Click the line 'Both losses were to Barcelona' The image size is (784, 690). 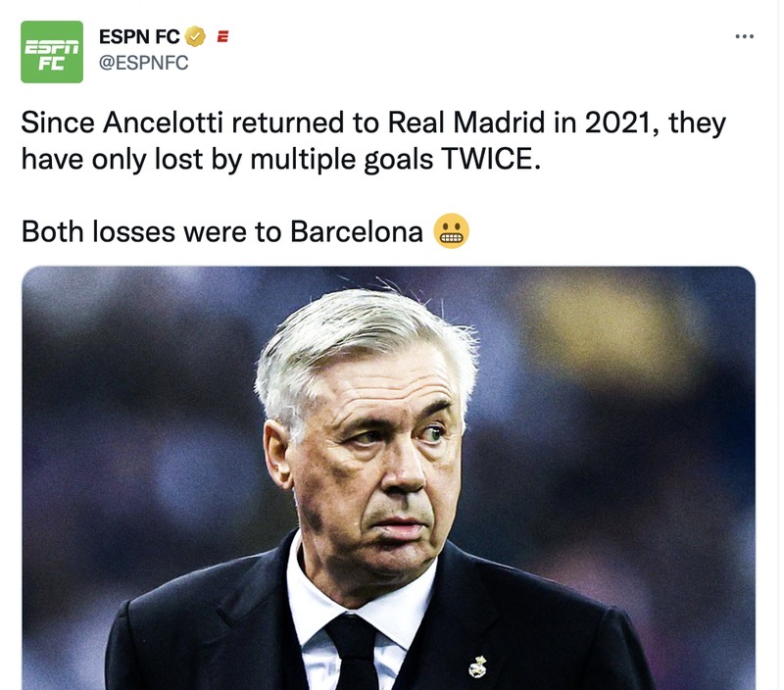[x=225, y=232]
